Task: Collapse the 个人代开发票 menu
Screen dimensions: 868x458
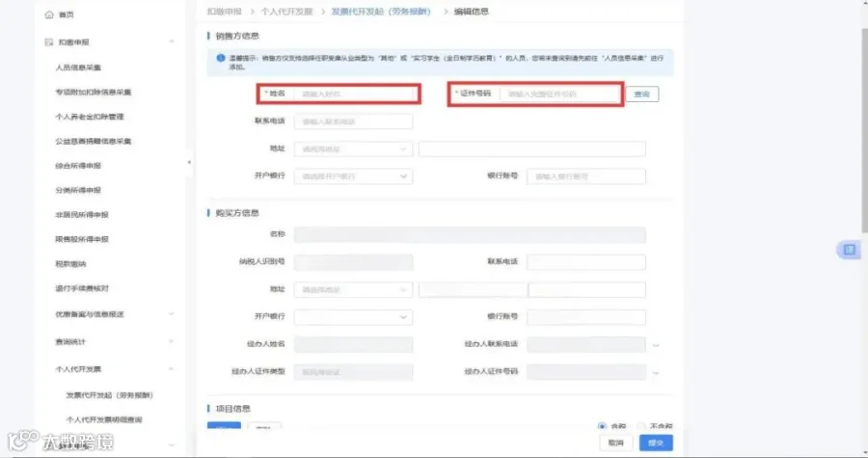Action: pos(172,369)
